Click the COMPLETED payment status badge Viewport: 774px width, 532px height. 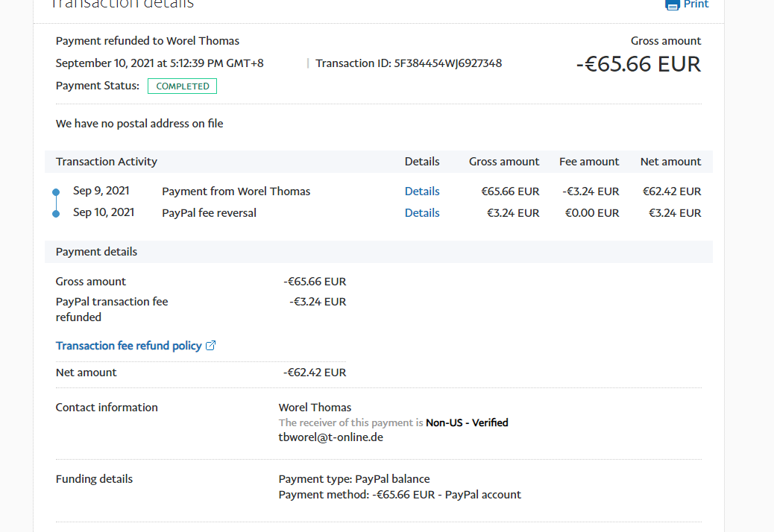pos(182,86)
